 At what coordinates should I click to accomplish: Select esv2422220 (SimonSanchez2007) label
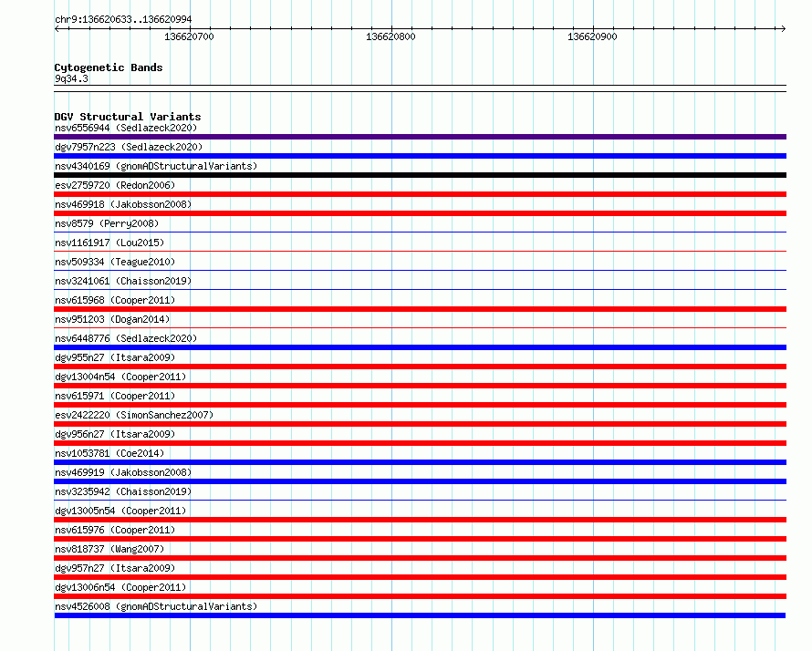tap(134, 415)
